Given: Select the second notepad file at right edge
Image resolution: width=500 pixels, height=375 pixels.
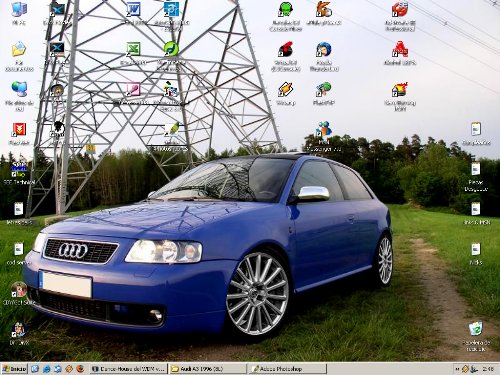Looking at the screenshot, I should tap(476, 169).
